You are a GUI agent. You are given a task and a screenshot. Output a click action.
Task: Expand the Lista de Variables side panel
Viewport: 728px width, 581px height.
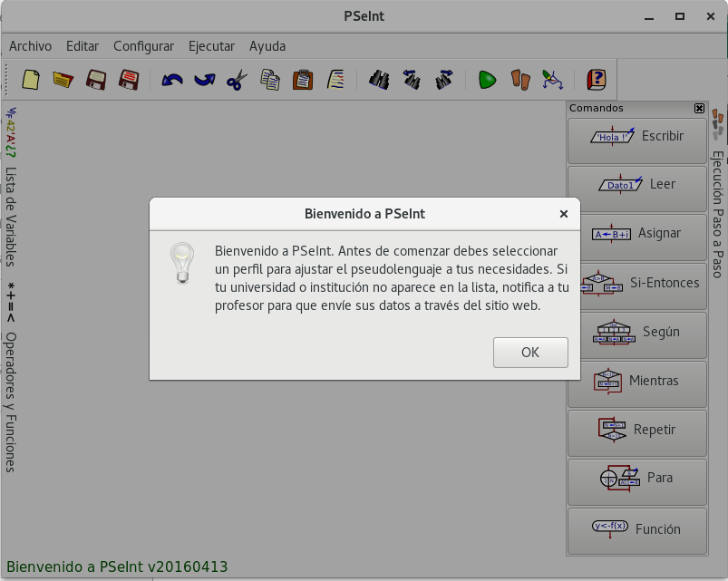pyautogui.click(x=10, y=187)
